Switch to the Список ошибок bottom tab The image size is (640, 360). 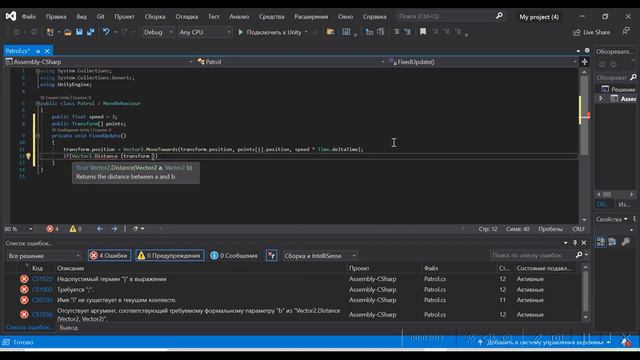point(29,327)
